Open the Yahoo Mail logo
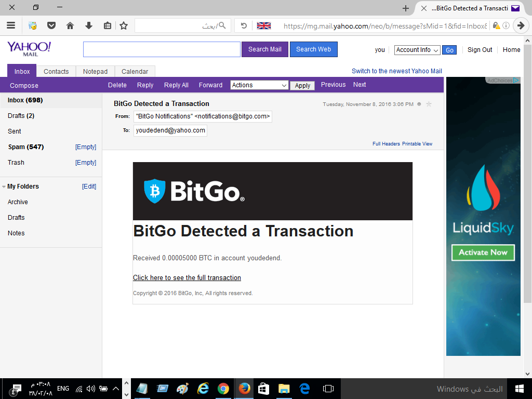Image resolution: width=532 pixels, height=399 pixels. pos(29,49)
